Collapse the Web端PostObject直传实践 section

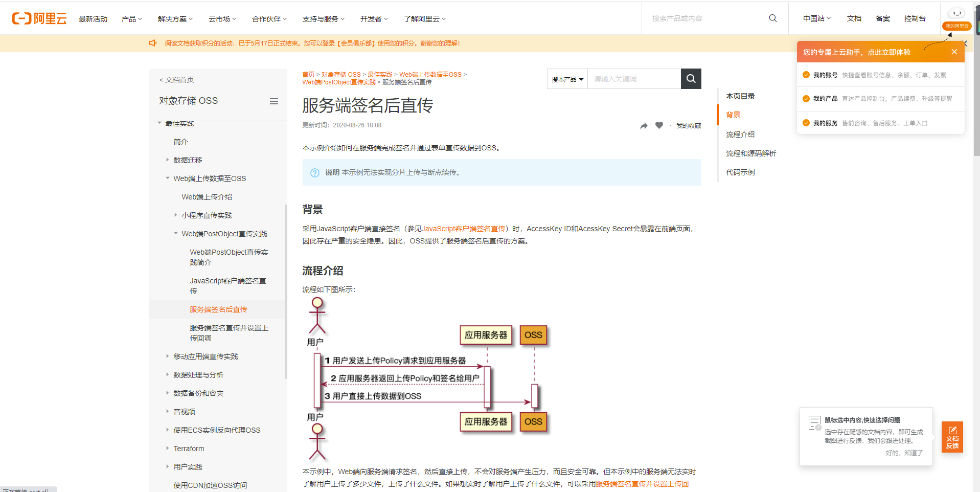(176, 233)
